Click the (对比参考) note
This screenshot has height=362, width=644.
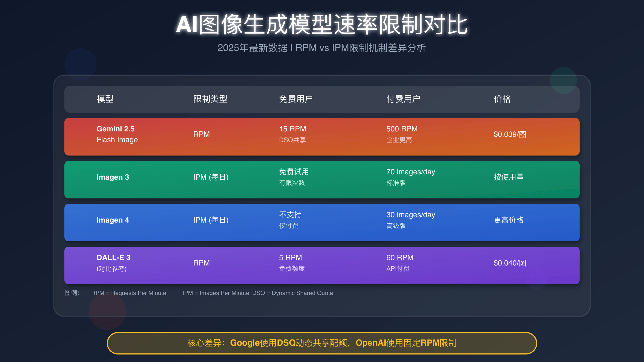pos(112,268)
